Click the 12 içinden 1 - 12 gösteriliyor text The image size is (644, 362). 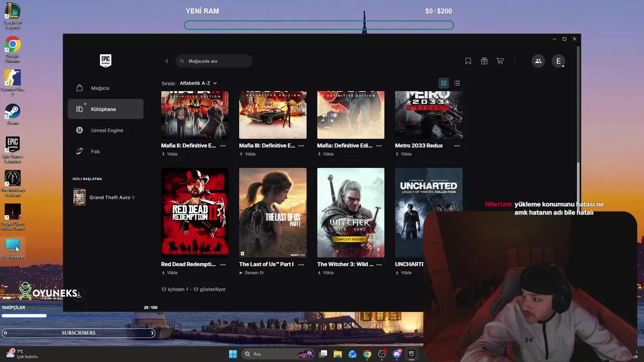pos(193,289)
